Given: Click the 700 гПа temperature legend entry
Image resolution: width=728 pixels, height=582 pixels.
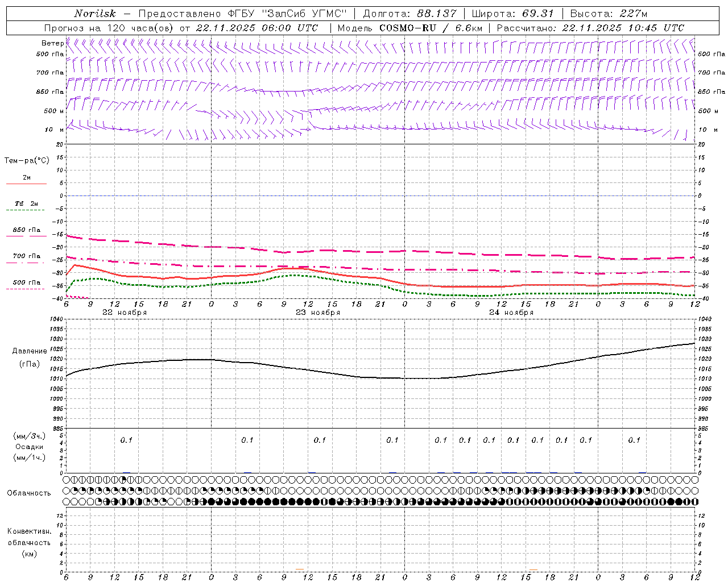Looking at the screenshot, I should [27, 256].
